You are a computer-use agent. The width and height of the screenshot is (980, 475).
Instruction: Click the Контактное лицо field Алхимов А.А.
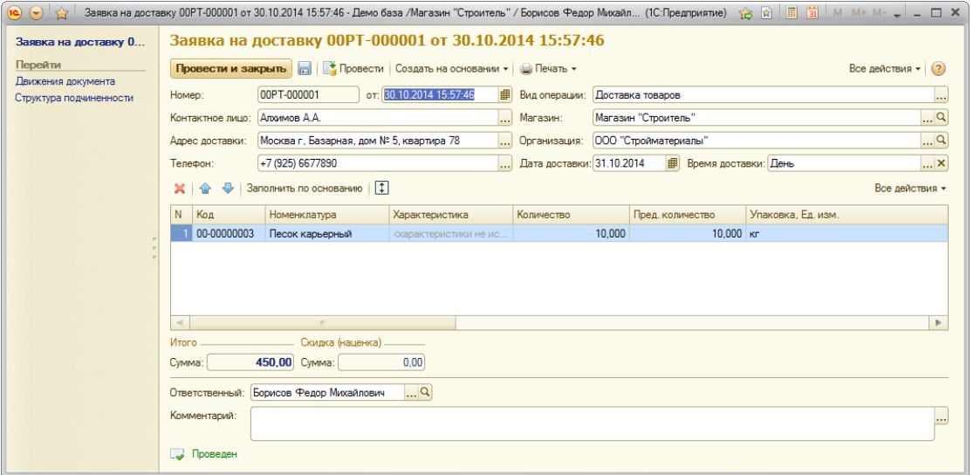coord(378,118)
